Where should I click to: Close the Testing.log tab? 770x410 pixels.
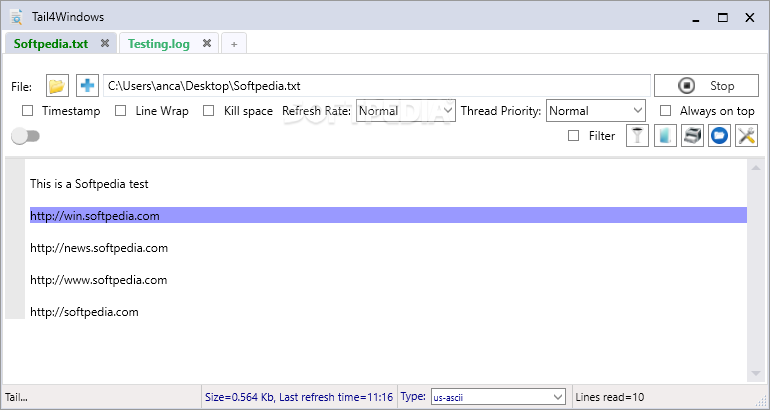(207, 43)
